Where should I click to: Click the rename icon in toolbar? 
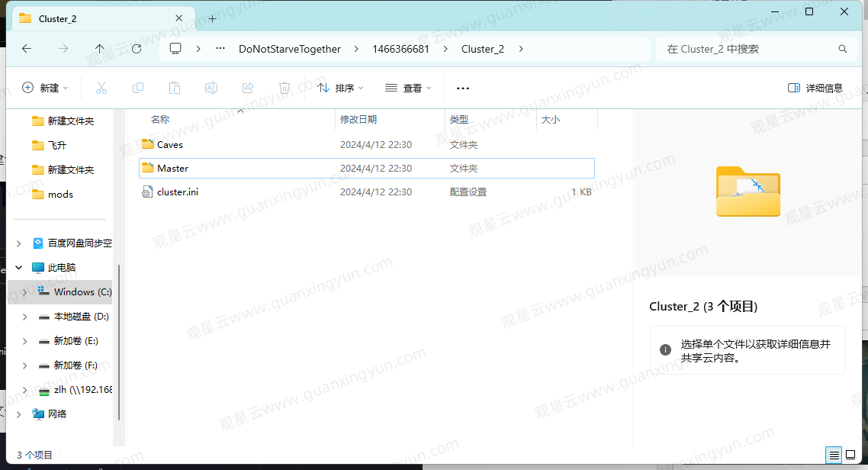(211, 88)
